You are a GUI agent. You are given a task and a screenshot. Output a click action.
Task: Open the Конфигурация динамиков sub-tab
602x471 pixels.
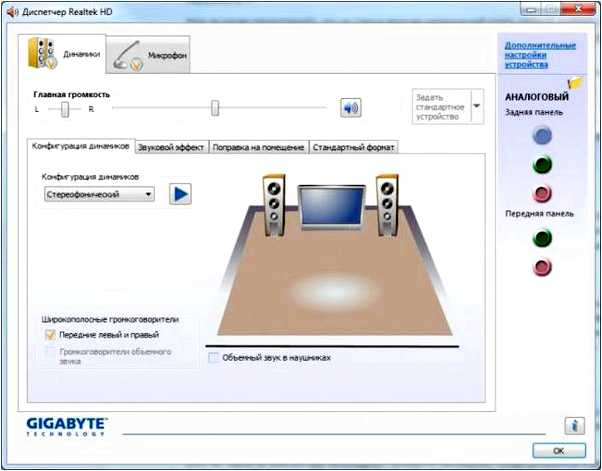(81, 146)
